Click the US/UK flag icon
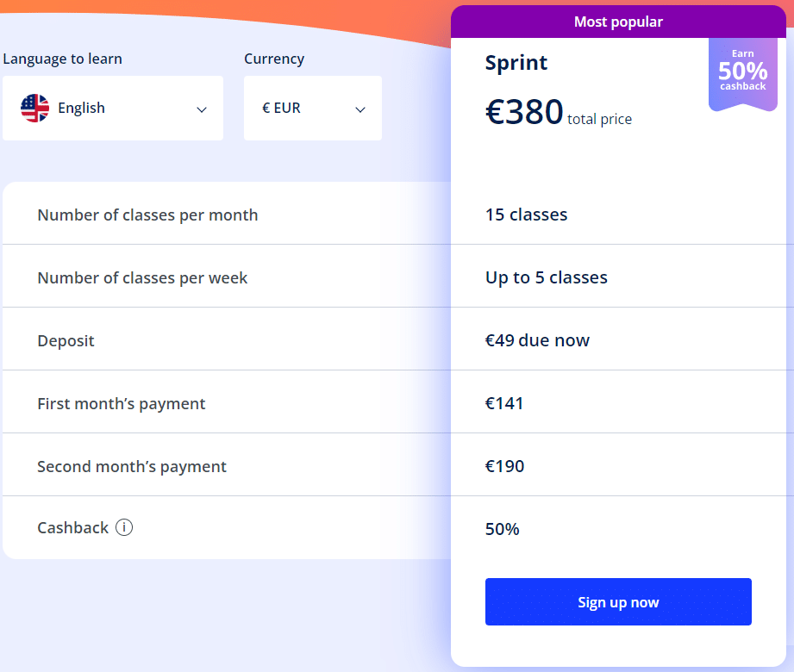Image resolution: width=794 pixels, height=672 pixels. click(x=35, y=108)
